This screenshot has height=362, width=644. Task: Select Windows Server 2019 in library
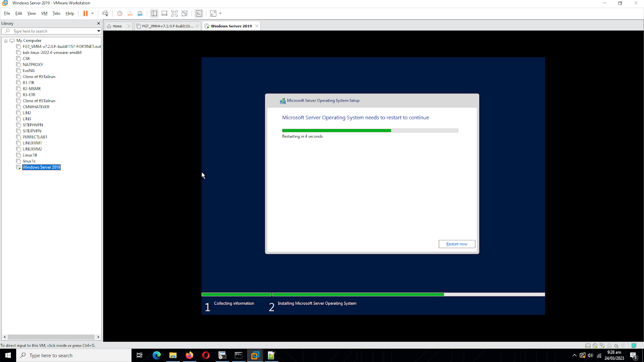click(x=41, y=167)
